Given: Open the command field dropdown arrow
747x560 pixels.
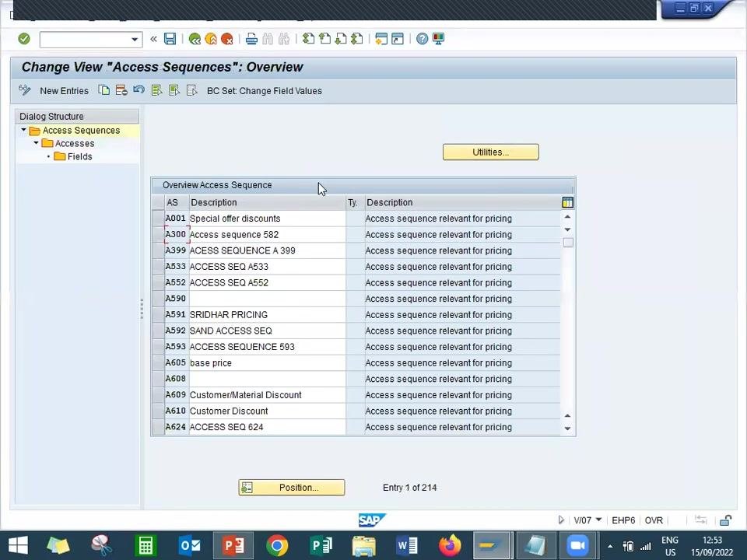Looking at the screenshot, I should [135, 40].
